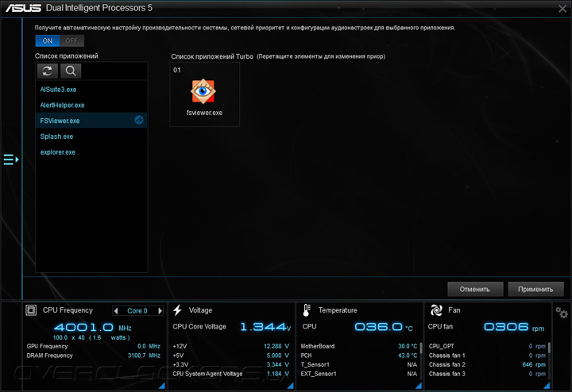Expand Fan panel corner triangle

click(x=547, y=386)
